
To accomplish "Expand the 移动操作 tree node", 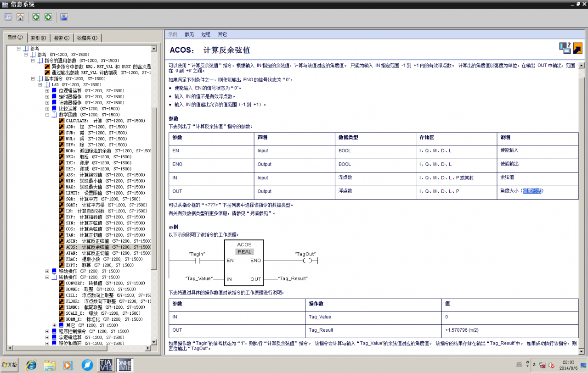I will point(47,271).
